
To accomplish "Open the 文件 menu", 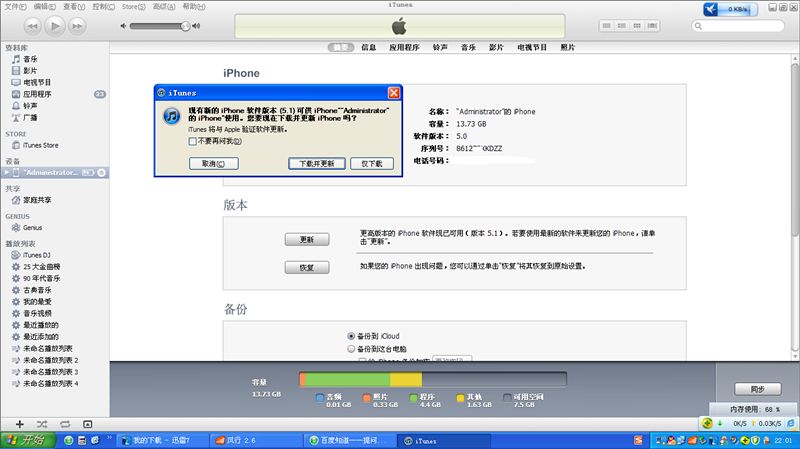I will click(14, 6).
